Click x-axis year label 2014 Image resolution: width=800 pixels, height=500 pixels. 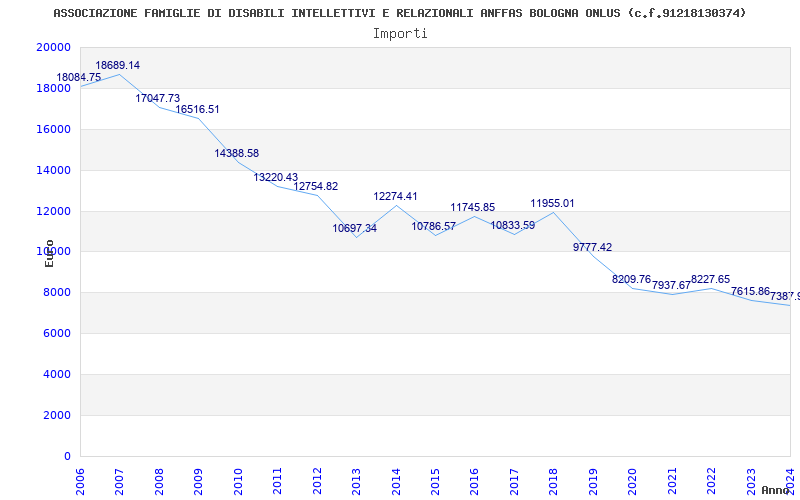(395, 482)
